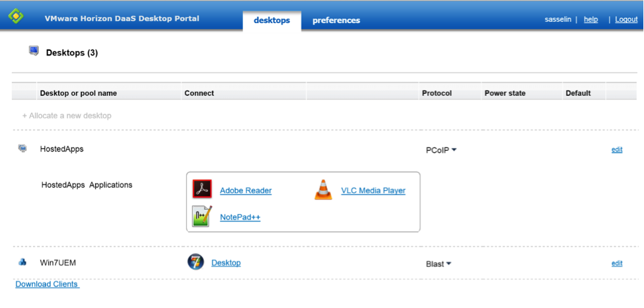644x308 pixels.
Task: Click edit for the HostedApps pool
Action: (x=617, y=149)
